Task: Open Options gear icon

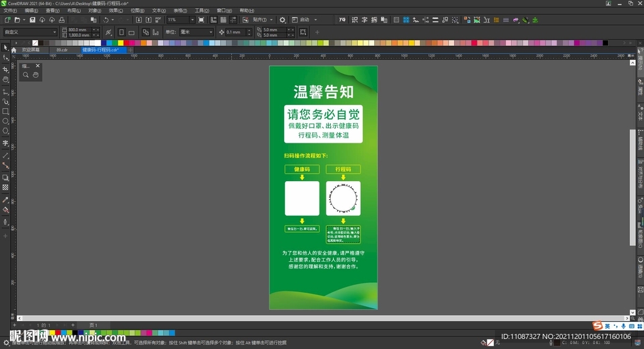Action: [282, 19]
